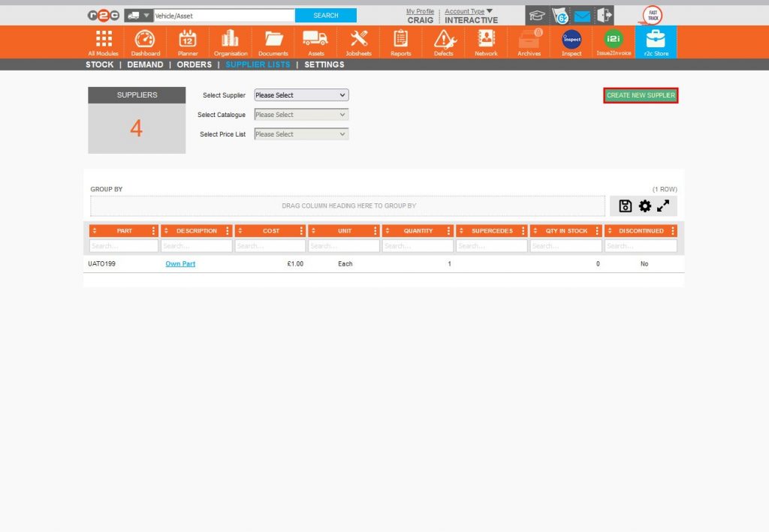Click Create New Supplier button

(641, 95)
